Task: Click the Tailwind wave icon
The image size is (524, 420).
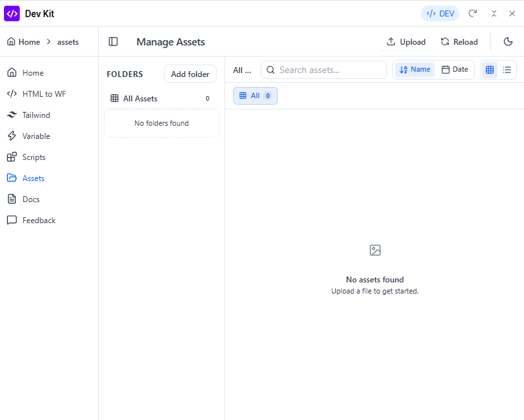Action: tap(12, 115)
